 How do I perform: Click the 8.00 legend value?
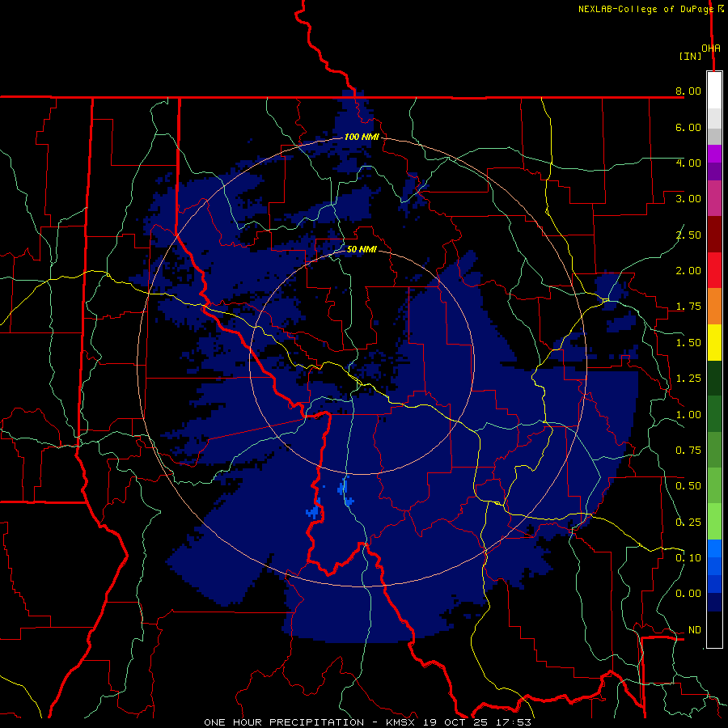tap(688, 91)
